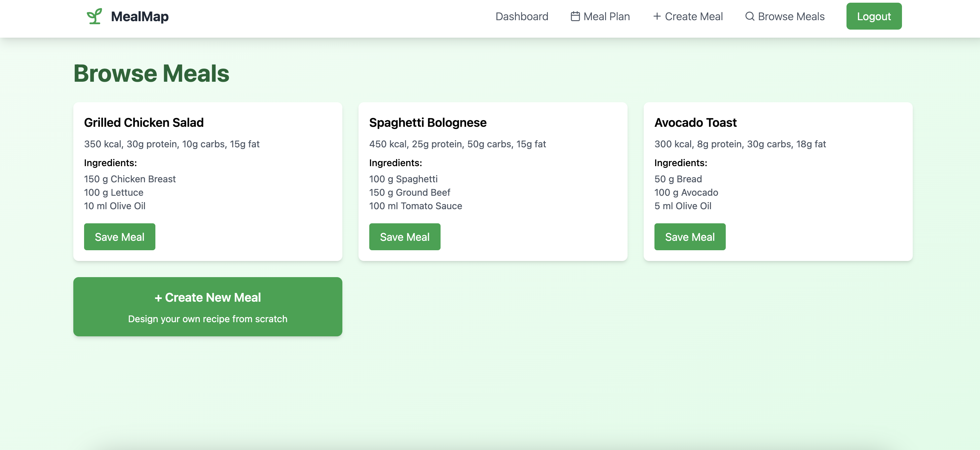Click the calendar icon beside Meal Plan

pyautogui.click(x=575, y=16)
